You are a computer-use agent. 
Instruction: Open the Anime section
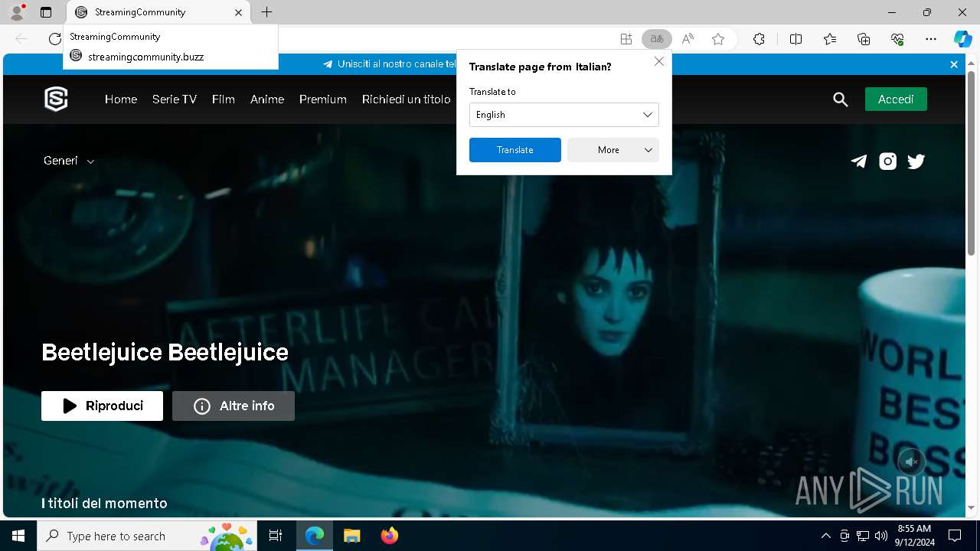pos(267,99)
